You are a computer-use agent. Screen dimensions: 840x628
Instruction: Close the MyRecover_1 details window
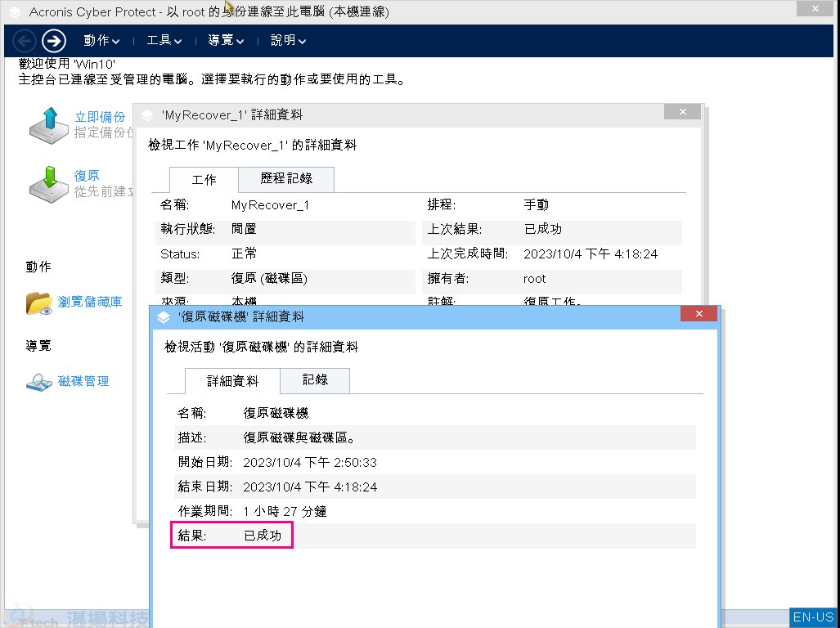click(x=682, y=111)
